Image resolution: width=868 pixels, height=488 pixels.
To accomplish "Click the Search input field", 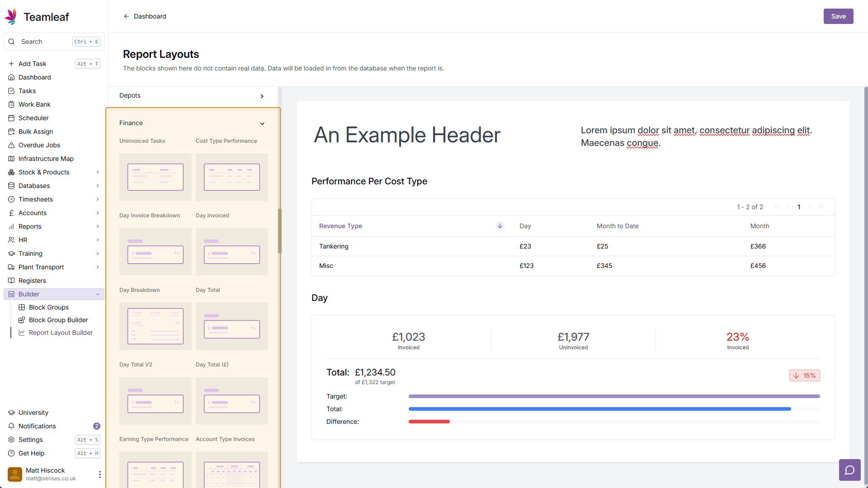I will (x=45, y=42).
